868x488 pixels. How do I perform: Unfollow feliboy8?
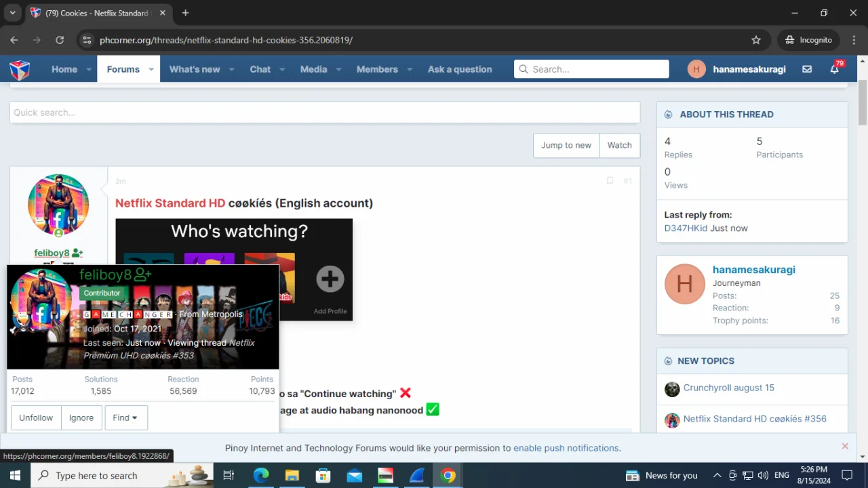tap(36, 418)
